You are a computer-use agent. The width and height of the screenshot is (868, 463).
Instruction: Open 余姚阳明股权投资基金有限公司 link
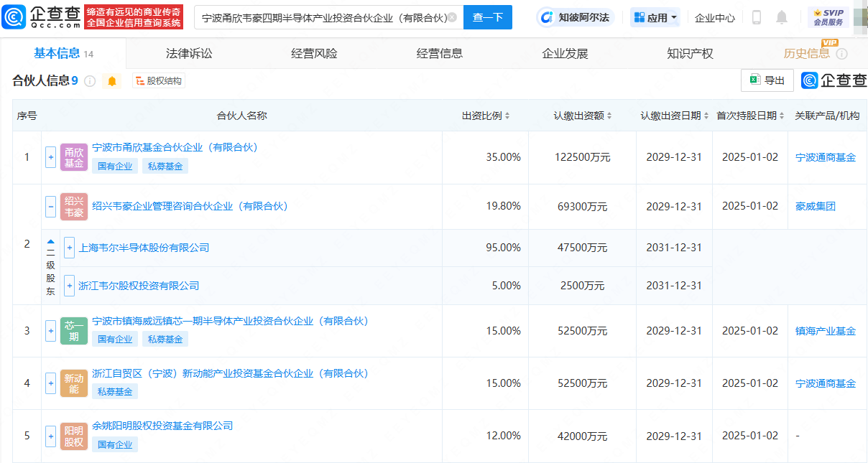tap(162, 426)
